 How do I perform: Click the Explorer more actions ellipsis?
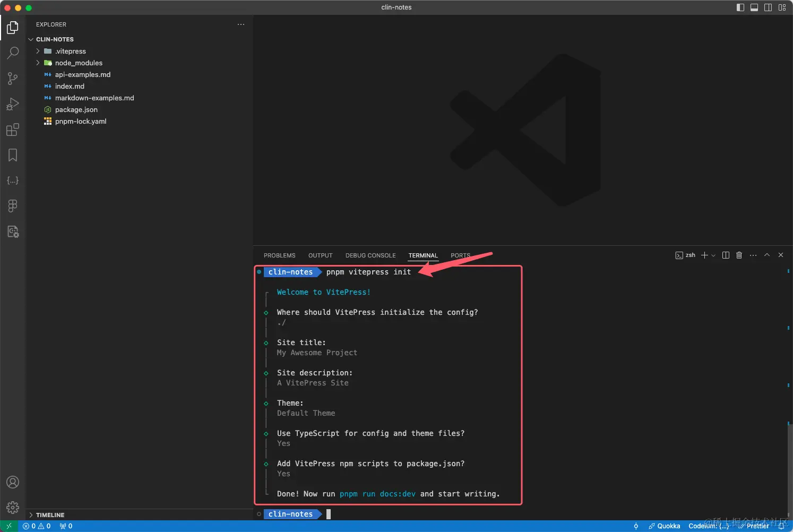(241, 24)
